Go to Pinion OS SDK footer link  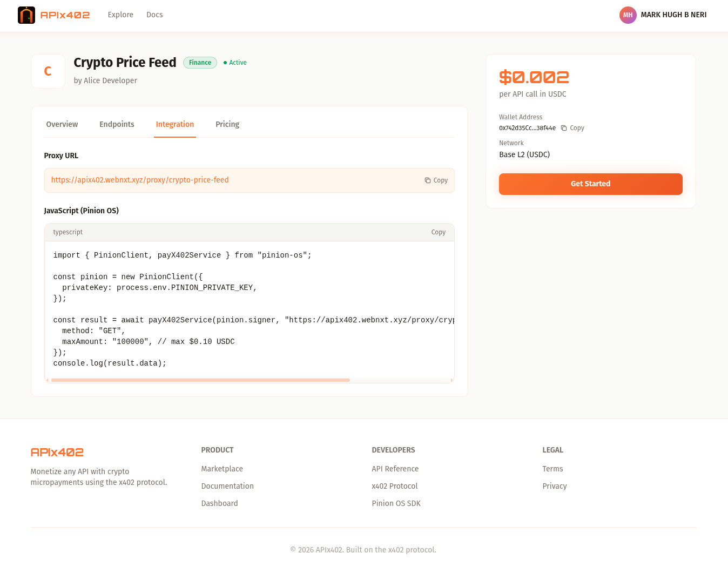(x=396, y=503)
